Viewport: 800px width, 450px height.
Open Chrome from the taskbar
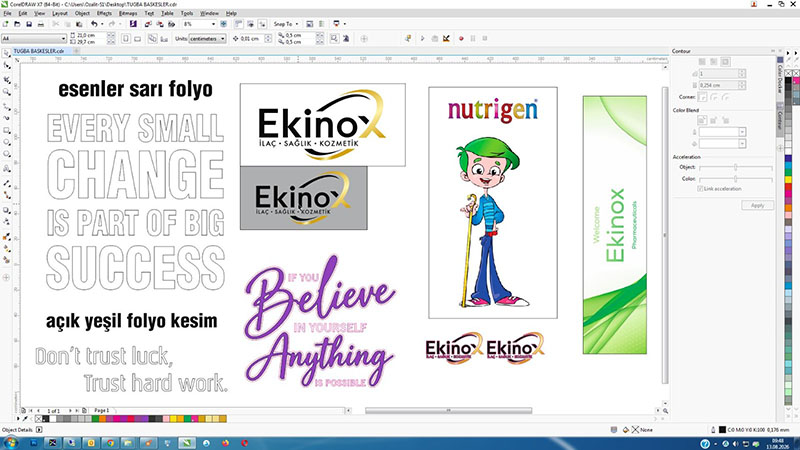(110, 443)
